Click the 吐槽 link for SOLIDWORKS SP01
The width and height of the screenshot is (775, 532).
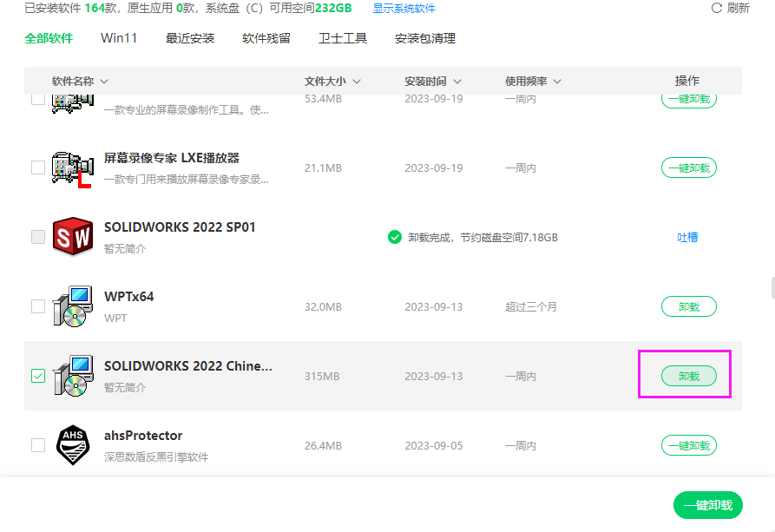click(687, 237)
